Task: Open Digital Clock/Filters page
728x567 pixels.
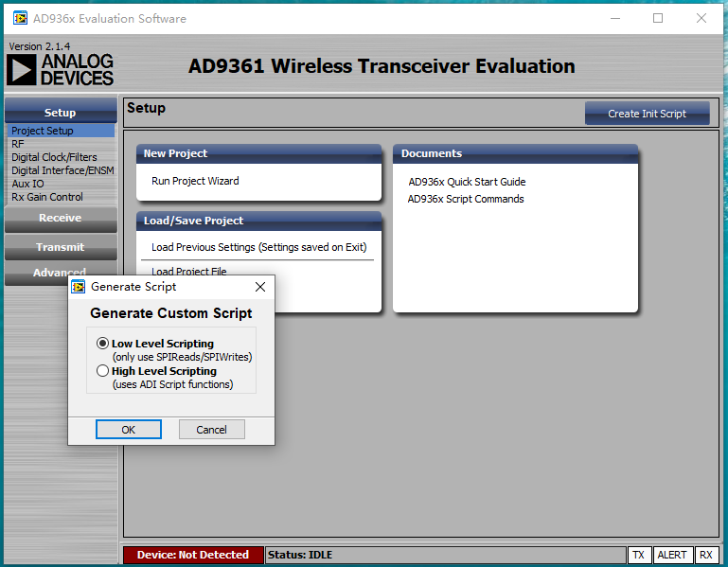Action: pos(54,157)
